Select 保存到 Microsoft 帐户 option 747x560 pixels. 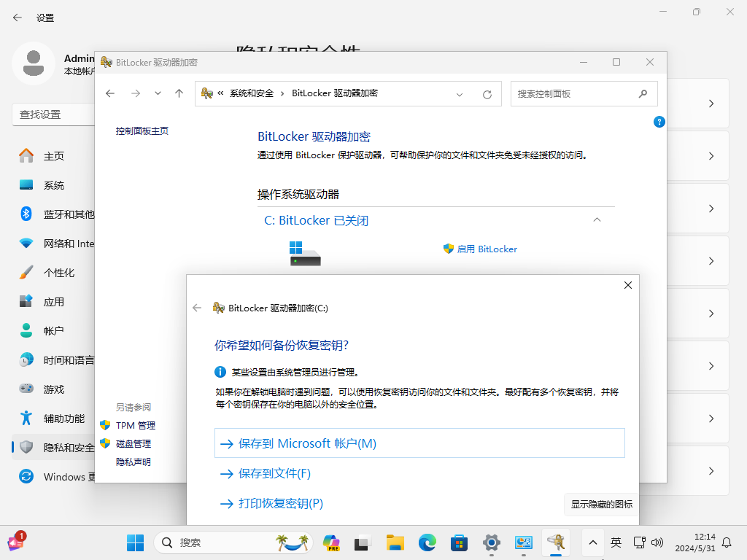pos(306,443)
